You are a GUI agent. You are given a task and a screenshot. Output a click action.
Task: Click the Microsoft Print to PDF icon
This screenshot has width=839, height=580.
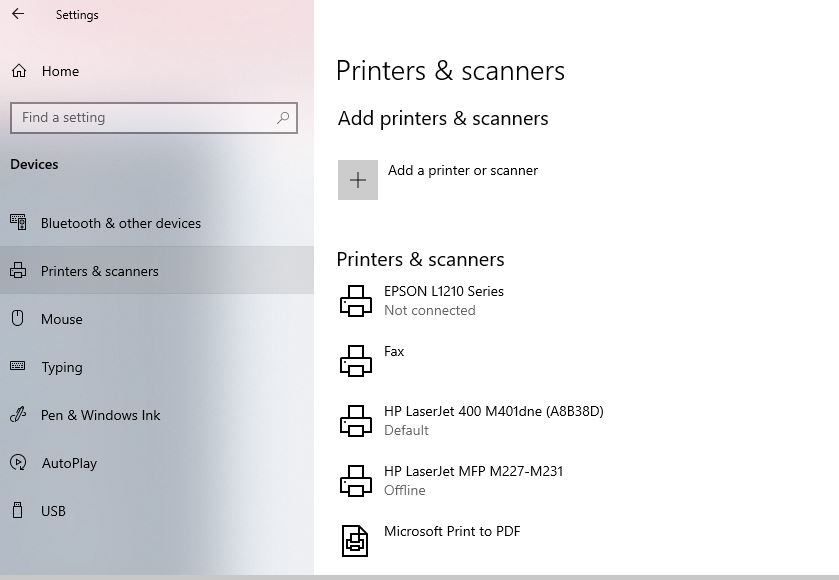[355, 540]
